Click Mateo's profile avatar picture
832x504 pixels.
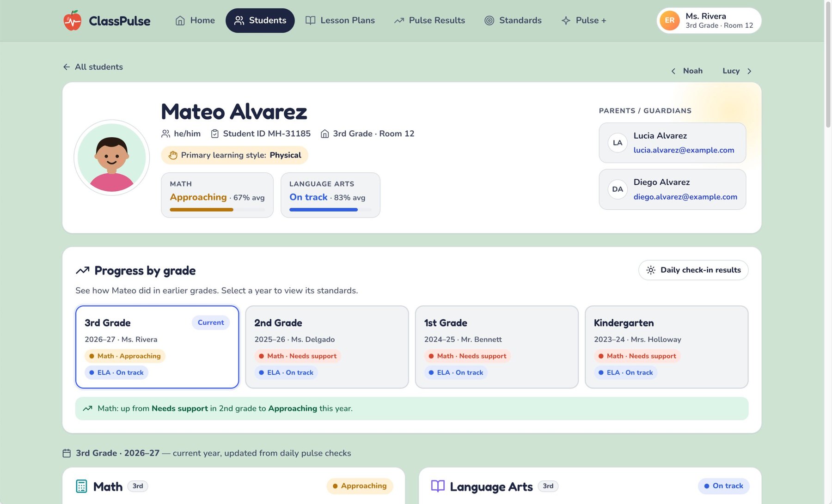click(x=112, y=158)
